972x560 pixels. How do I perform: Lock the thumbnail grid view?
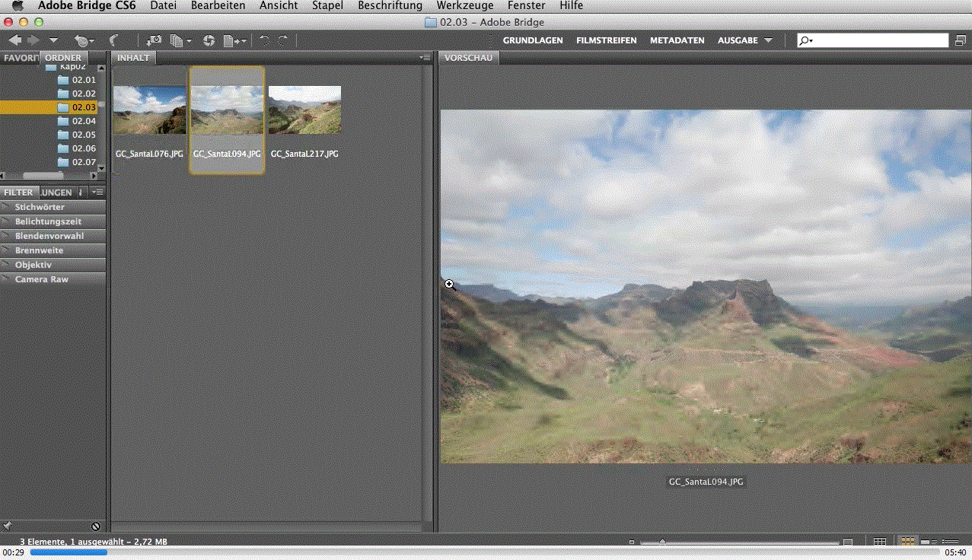pyautogui.click(x=879, y=541)
